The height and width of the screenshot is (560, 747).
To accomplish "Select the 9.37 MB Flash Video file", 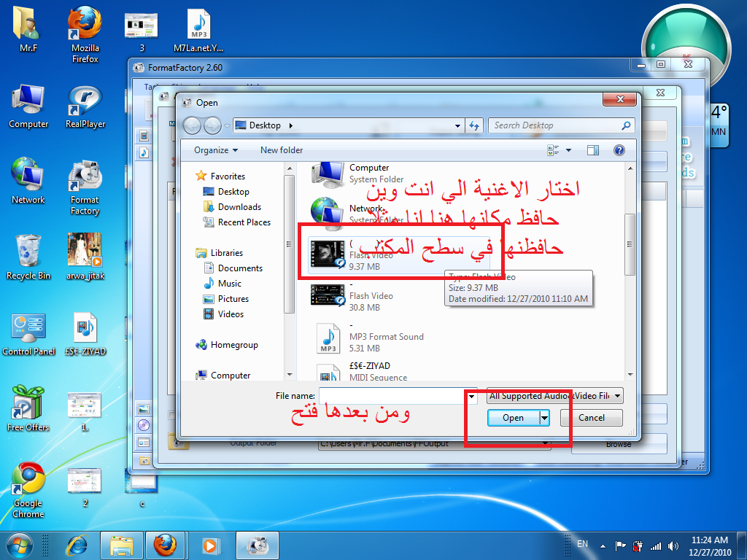I will click(399, 256).
